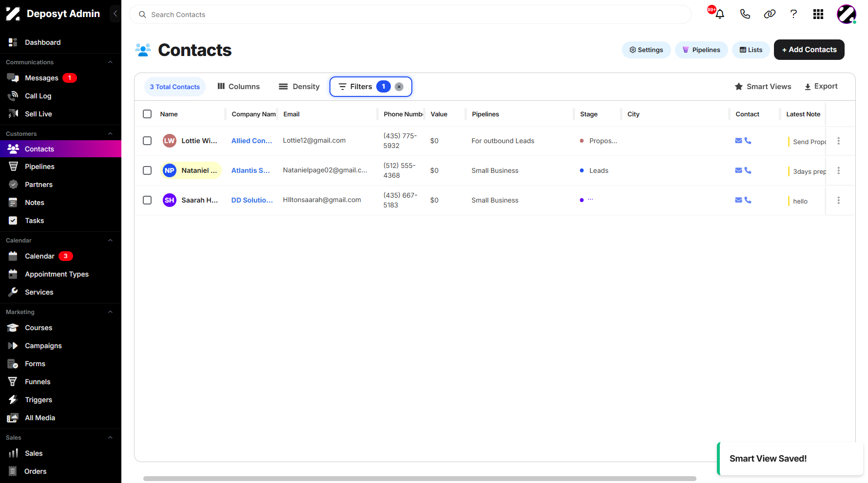Collapse the Customers section
The width and height of the screenshot is (868, 483).
(x=110, y=134)
